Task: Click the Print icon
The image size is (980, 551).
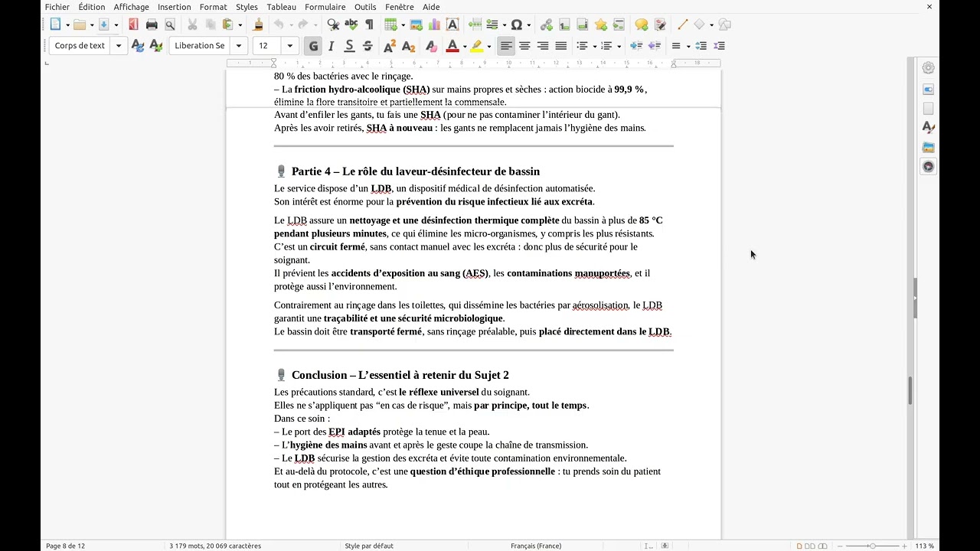Action: (x=152, y=24)
